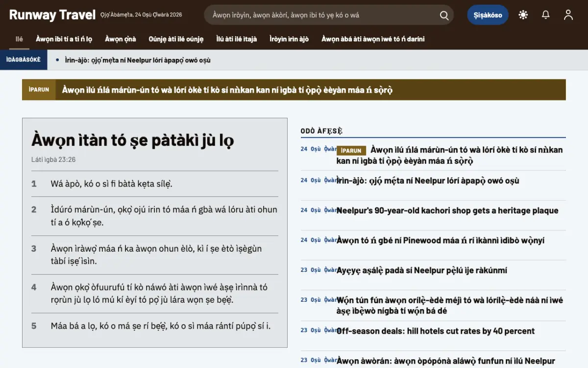This screenshot has height=368, width=588.
Task: Click the Láti ìgbà 23:26 timestamp
Action: point(53,159)
